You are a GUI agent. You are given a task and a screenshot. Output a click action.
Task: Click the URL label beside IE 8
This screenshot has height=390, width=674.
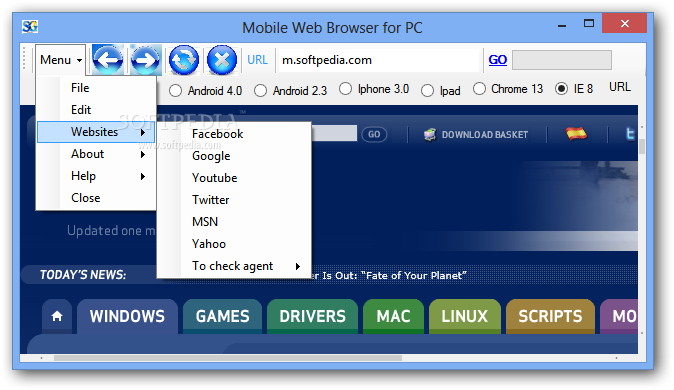pos(619,87)
